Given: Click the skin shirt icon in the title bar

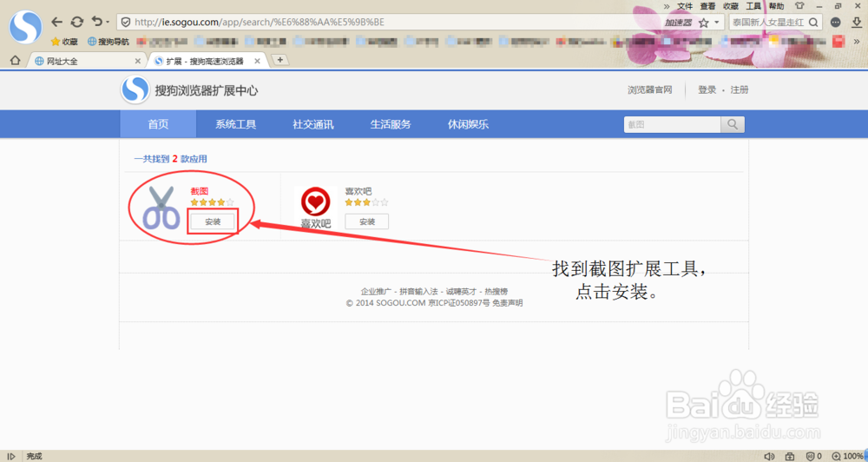Looking at the screenshot, I should (799, 5).
